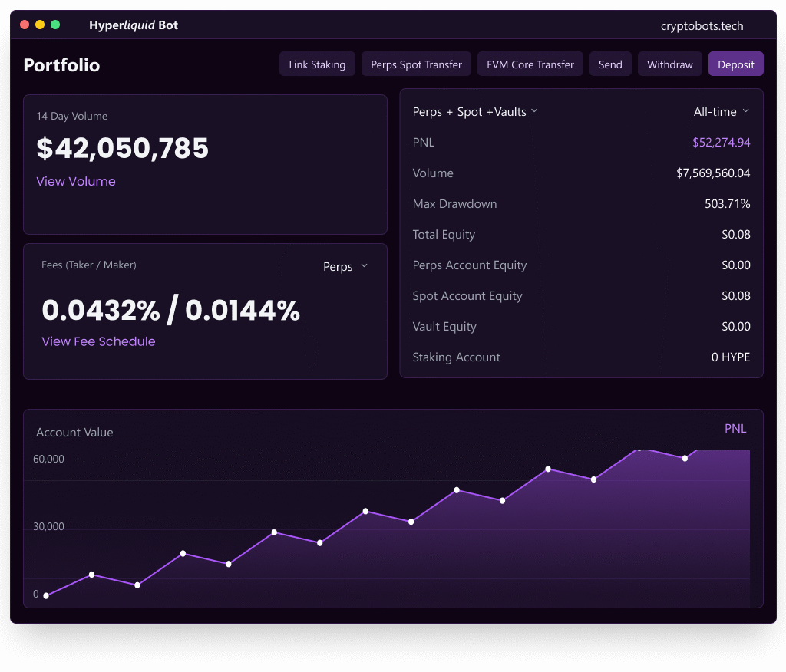
Task: Click the fee rate 0.0432% / 0.0144%
Action: (x=171, y=310)
